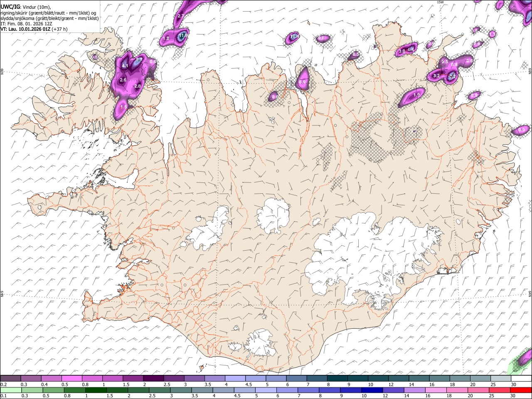Select the darkest green swatch in lower legend
The height and width of the screenshot is (399, 532).
pos(96,390)
